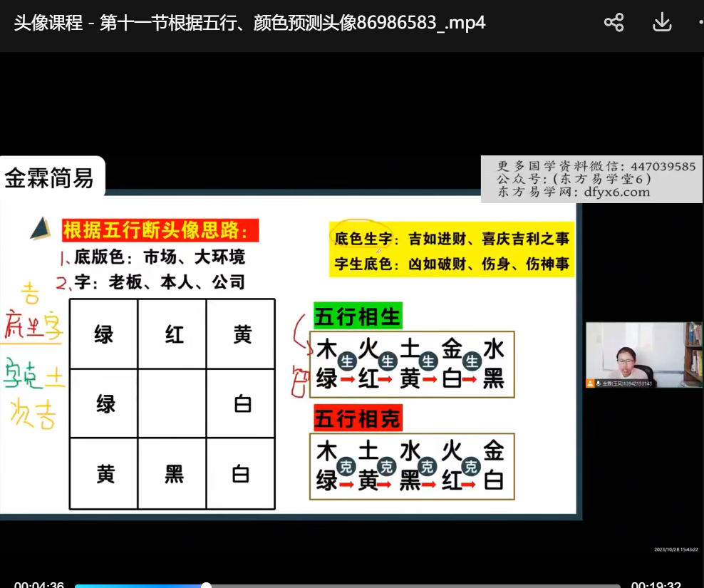Click the red 五行相克 heading
704x588 pixels.
(x=358, y=418)
